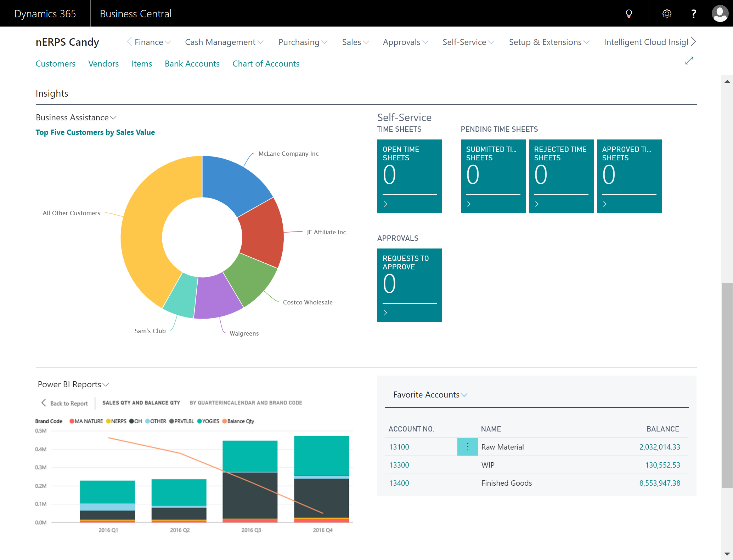Click the 2016 Q4 stacked bar
Viewport: 733px width, 560px height.
coord(322,479)
